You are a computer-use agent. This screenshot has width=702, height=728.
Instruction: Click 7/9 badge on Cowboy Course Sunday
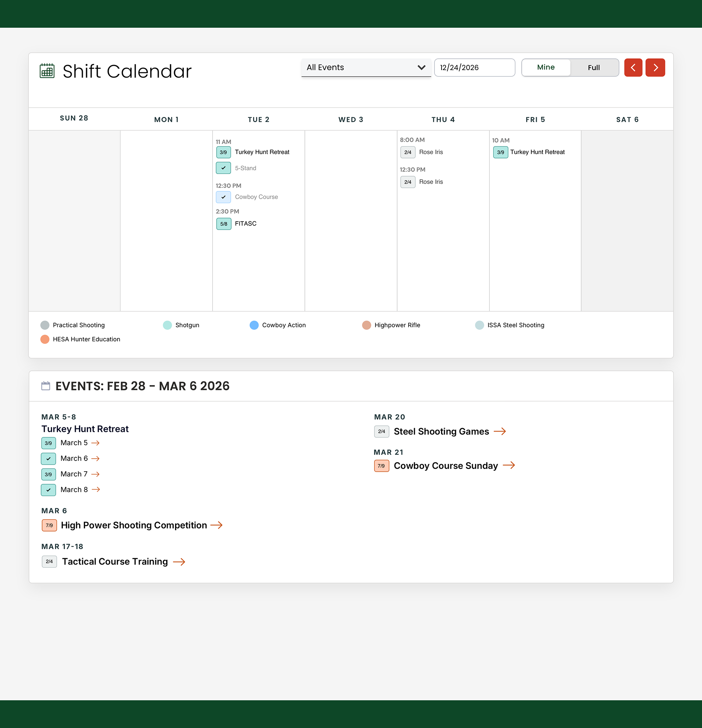tap(382, 466)
